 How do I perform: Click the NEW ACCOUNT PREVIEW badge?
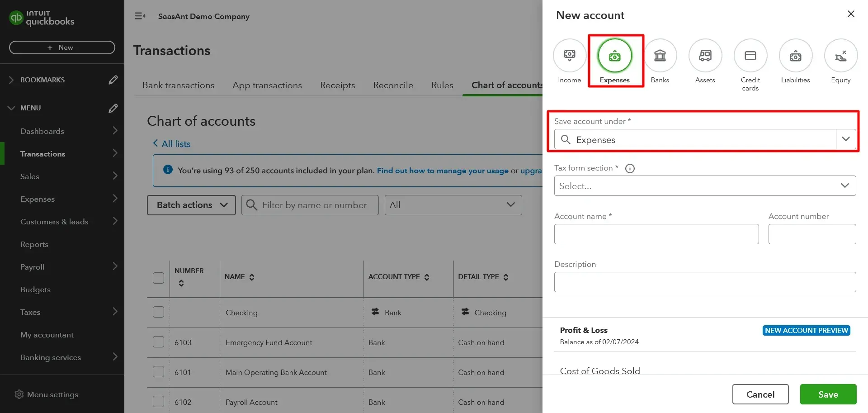[807, 330]
